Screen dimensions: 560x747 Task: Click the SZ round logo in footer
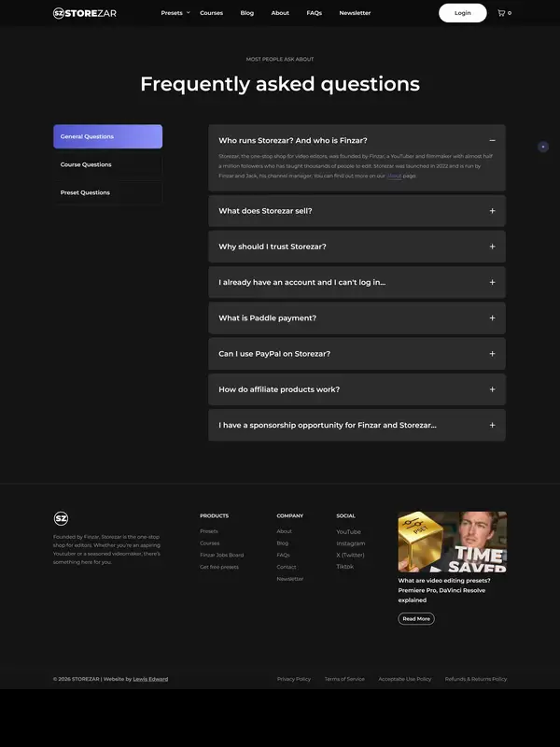(61, 518)
